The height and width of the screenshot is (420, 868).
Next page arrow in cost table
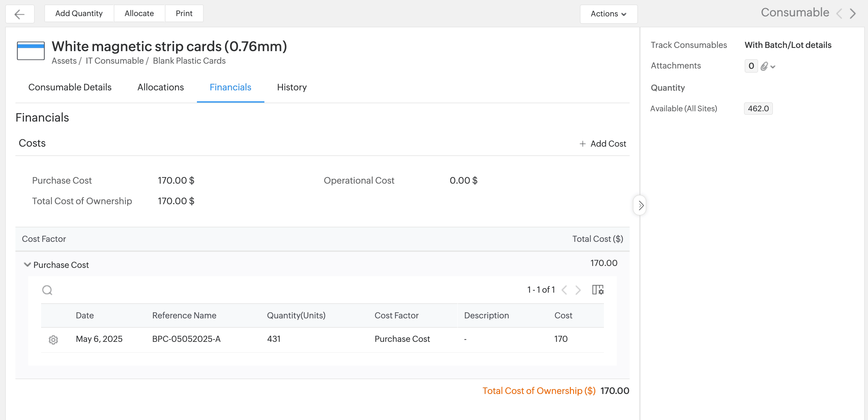578,290
